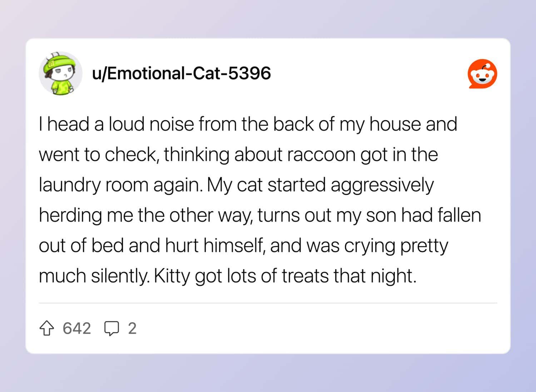Click the divider line above the vote counts
Screen dimensions: 536x392
(268, 303)
